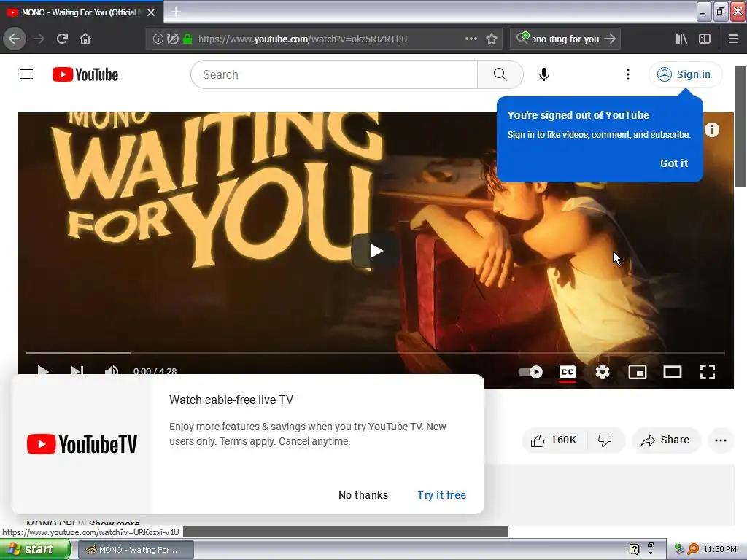Enter full screen mode
The width and height of the screenshot is (747, 560).
(708, 372)
